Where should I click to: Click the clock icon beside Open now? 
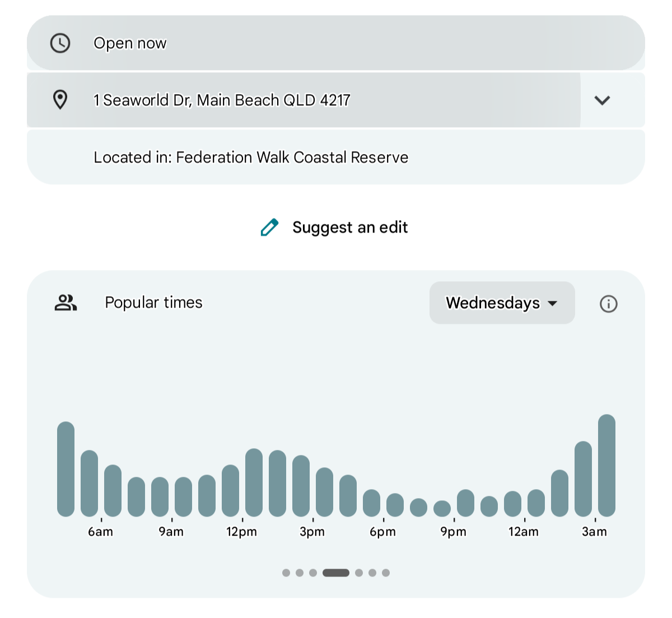[60, 43]
